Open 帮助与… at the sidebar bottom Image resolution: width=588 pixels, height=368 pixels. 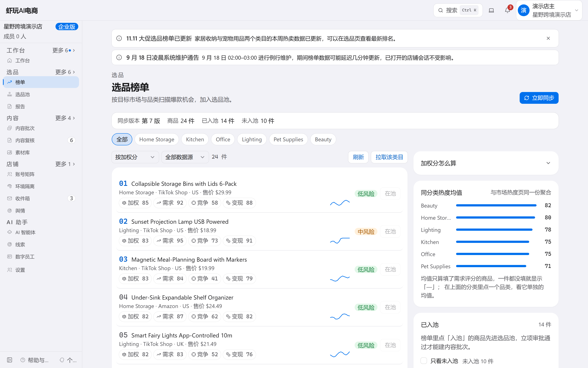[35, 360]
